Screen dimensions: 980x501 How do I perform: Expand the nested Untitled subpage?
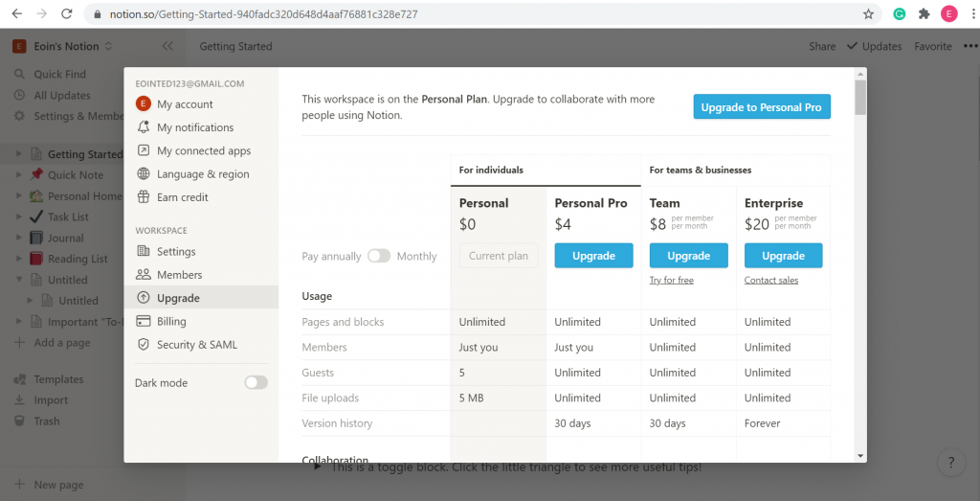(30, 300)
